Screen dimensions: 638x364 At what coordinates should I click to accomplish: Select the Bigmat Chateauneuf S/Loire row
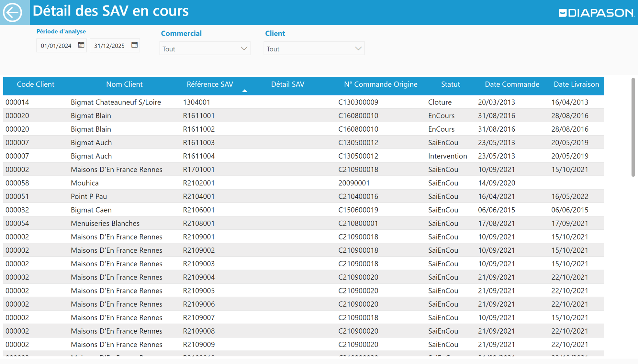(116, 102)
